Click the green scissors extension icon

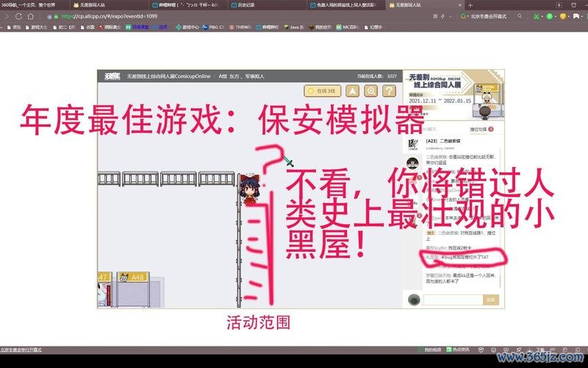click(537, 16)
